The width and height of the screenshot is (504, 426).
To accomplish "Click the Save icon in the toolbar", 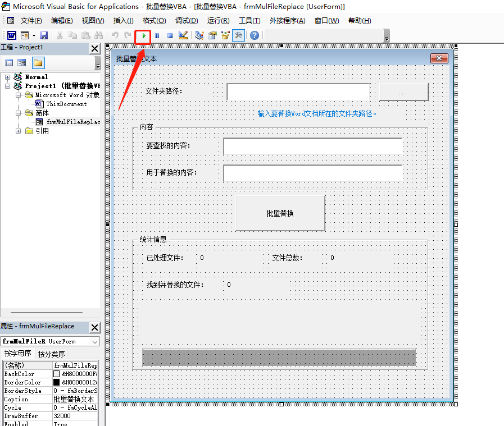I will (44, 36).
